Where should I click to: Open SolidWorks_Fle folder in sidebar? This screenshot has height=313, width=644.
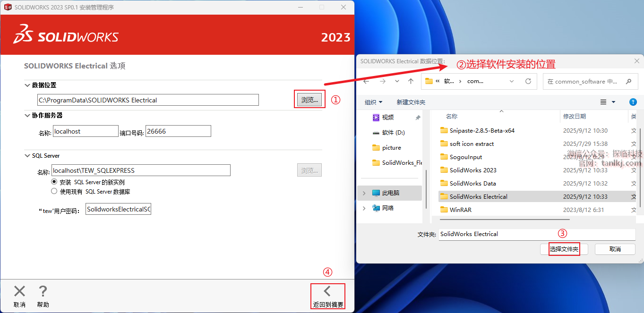point(397,162)
